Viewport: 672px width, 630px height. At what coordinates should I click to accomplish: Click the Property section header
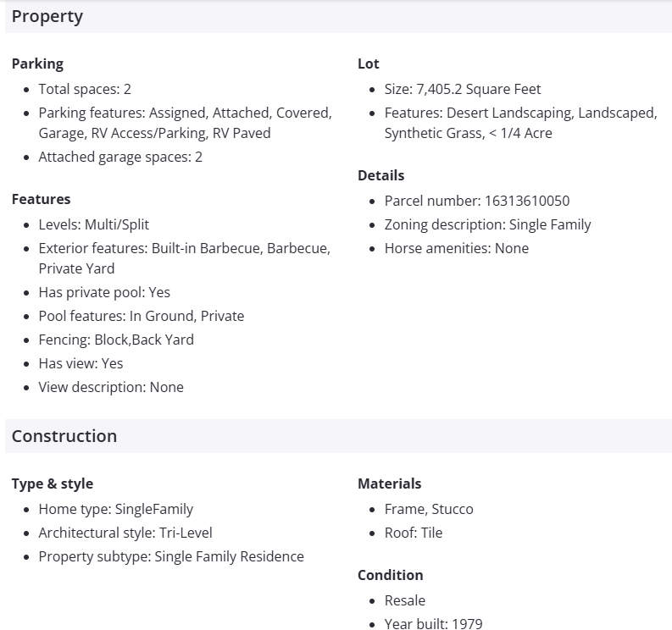coord(47,16)
